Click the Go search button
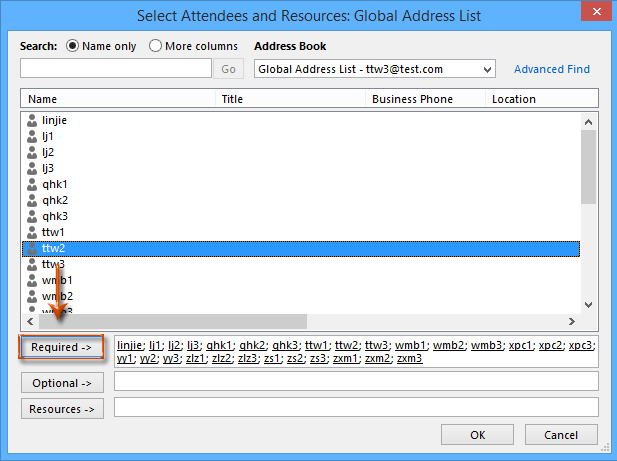The image size is (617, 461). click(x=228, y=69)
